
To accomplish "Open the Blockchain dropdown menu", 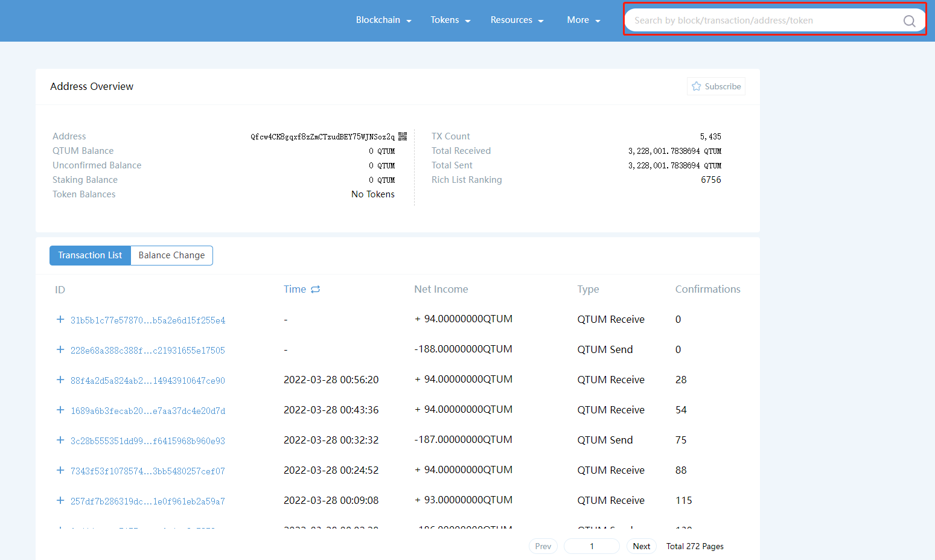I will [383, 20].
